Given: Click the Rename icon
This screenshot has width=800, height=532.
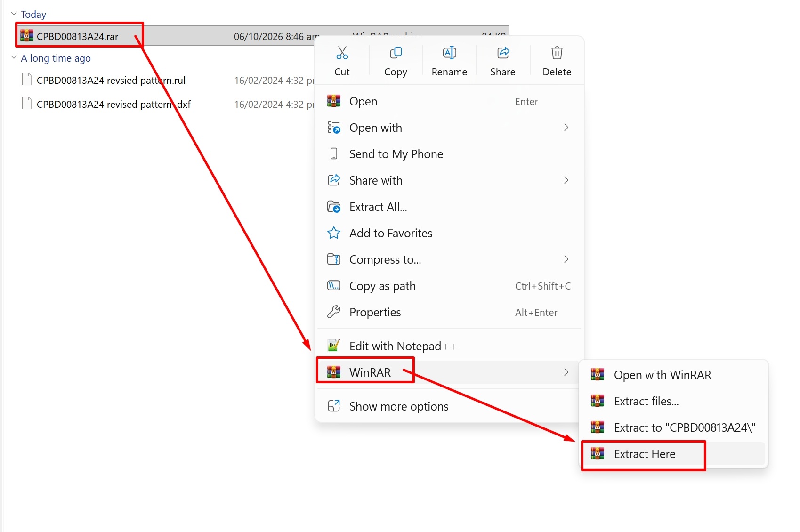Looking at the screenshot, I should (449, 53).
